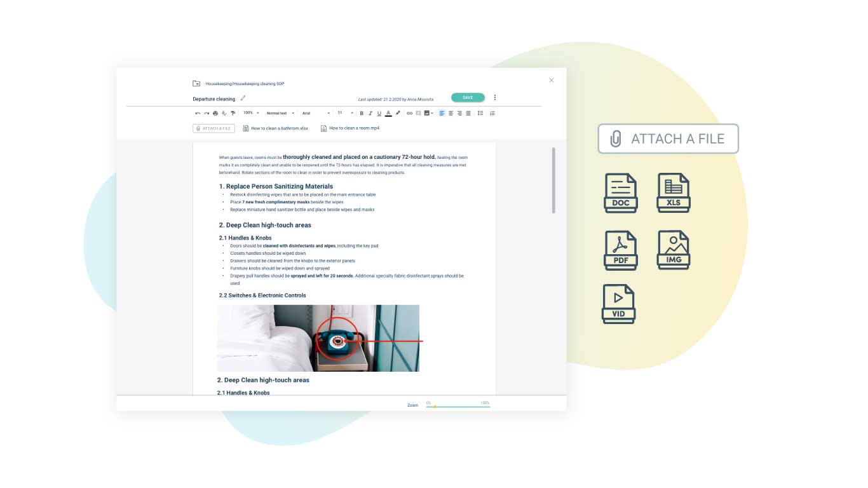
Task: Click the large ATTACH A FILE button
Action: click(x=668, y=139)
